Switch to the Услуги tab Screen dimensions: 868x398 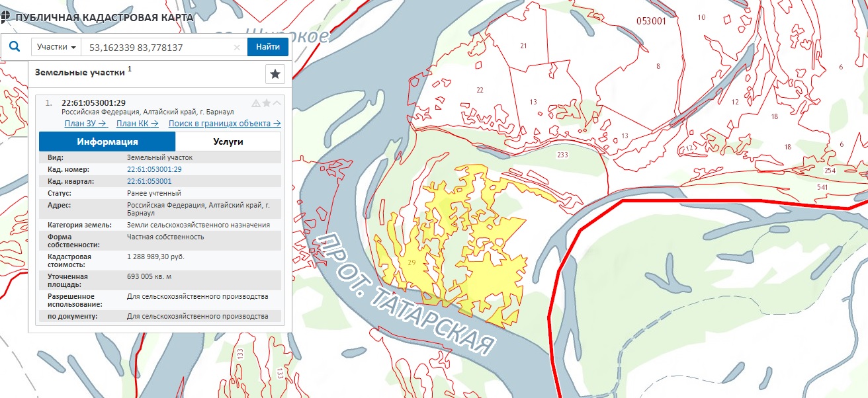(228, 142)
